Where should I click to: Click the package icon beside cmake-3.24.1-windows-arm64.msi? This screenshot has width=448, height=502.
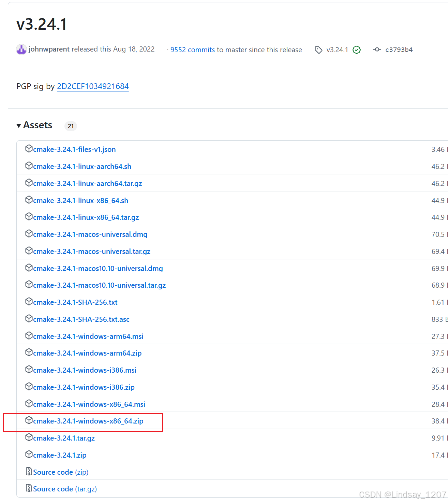(29, 335)
